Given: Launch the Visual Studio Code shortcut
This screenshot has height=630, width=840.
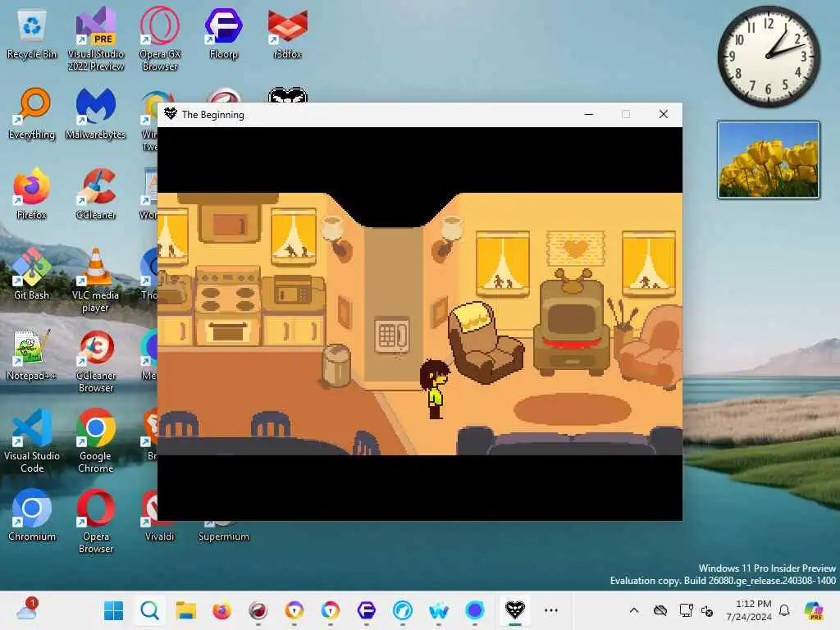Looking at the screenshot, I should (x=32, y=441).
